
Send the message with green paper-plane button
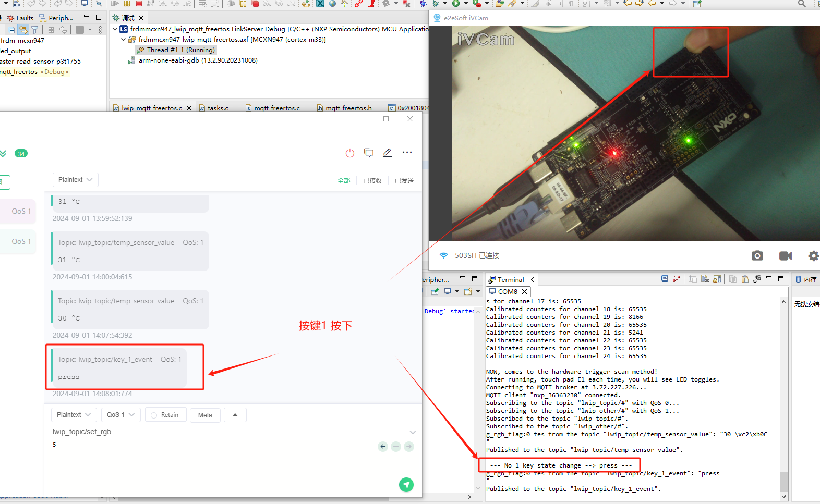tap(406, 485)
